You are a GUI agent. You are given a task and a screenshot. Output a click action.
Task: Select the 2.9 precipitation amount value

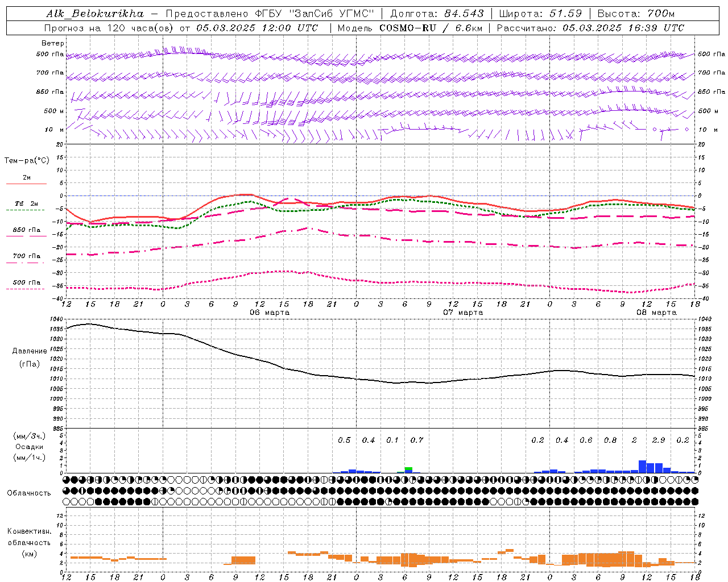coord(659,440)
